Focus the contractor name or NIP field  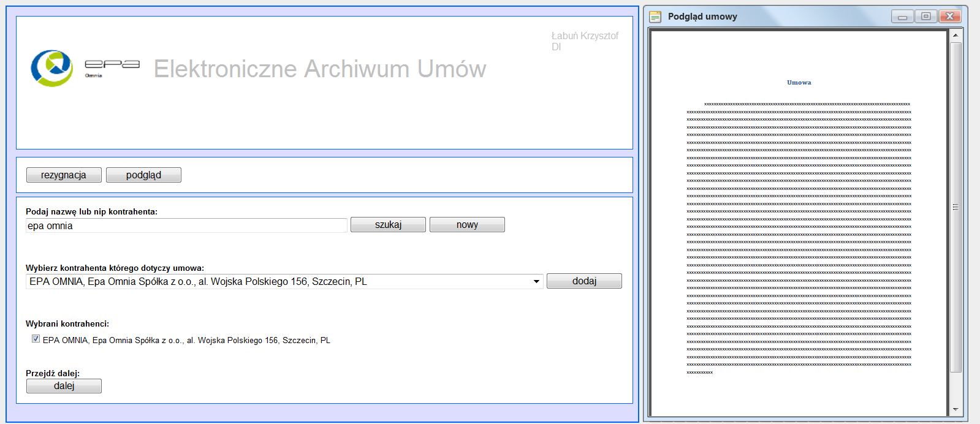[x=186, y=225]
